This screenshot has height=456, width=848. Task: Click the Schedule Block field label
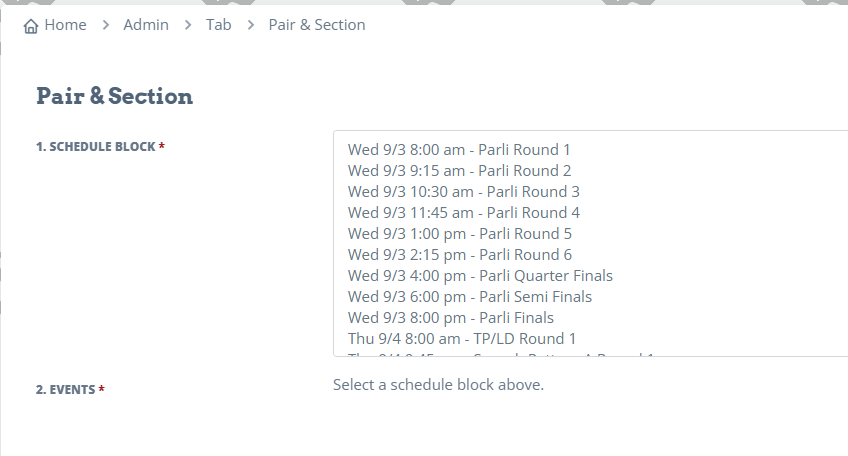pos(101,147)
